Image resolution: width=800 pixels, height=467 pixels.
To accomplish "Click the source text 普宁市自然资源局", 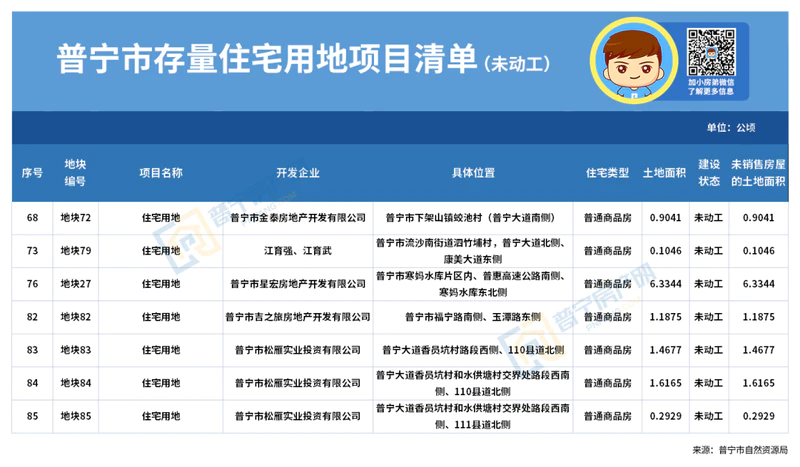I will coord(753,449).
